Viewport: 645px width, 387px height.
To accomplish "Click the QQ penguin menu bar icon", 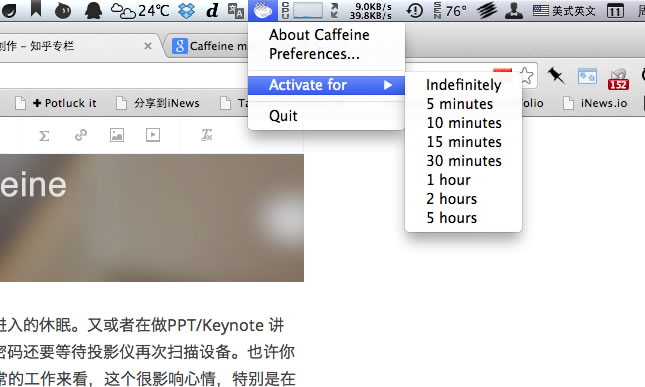I will click(x=93, y=10).
